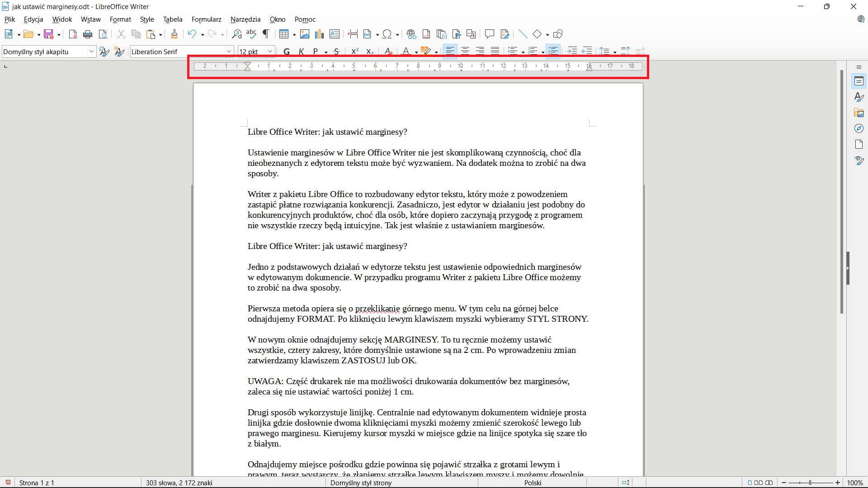Viewport: 868px width, 488px height.
Task: Open the Insert Image tool
Action: 305,34
